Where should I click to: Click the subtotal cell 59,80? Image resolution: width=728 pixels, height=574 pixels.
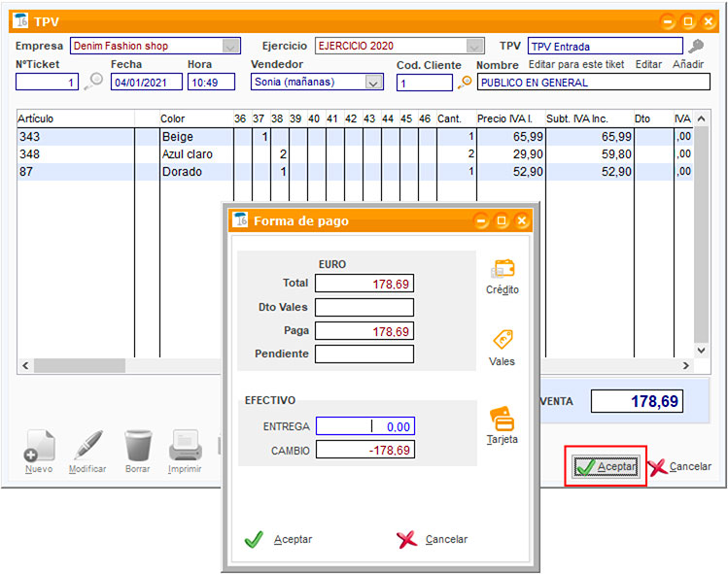tap(590, 154)
